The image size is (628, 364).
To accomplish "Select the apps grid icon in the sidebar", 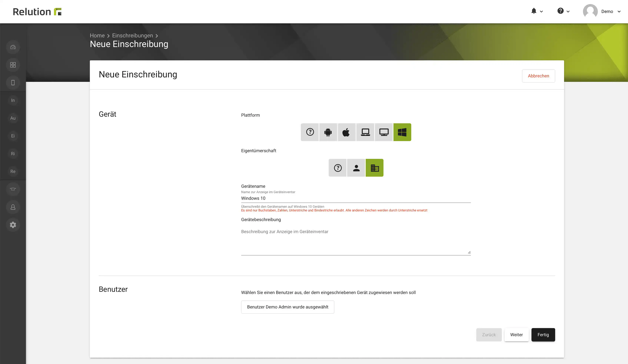I will (x=13, y=65).
